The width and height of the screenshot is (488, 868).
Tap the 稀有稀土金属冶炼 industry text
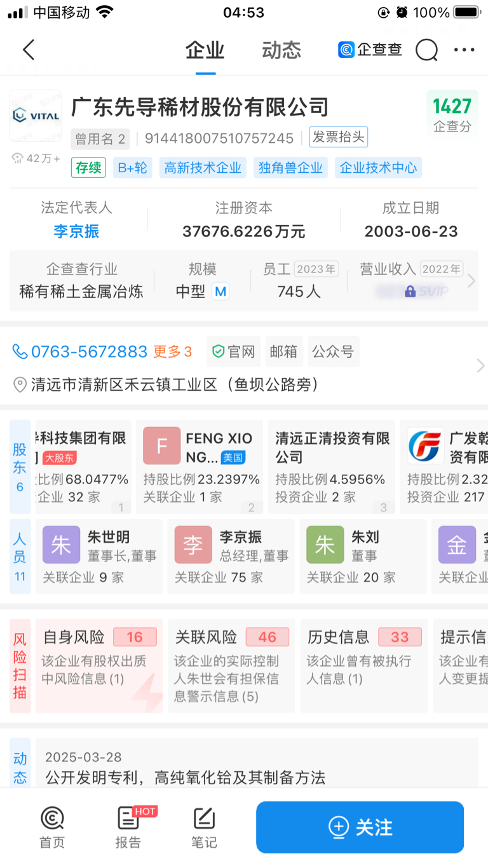pos(81,292)
